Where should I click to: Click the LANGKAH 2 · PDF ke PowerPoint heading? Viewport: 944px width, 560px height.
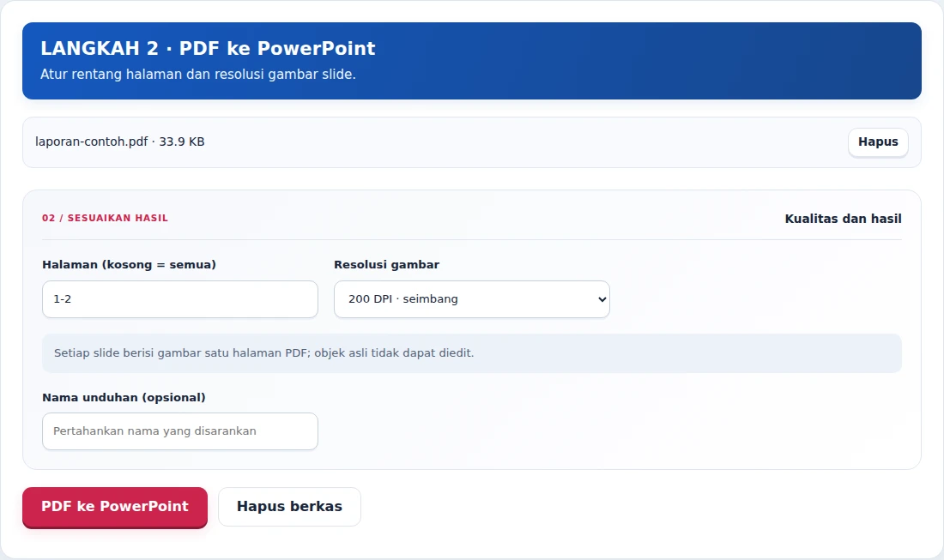(x=208, y=48)
